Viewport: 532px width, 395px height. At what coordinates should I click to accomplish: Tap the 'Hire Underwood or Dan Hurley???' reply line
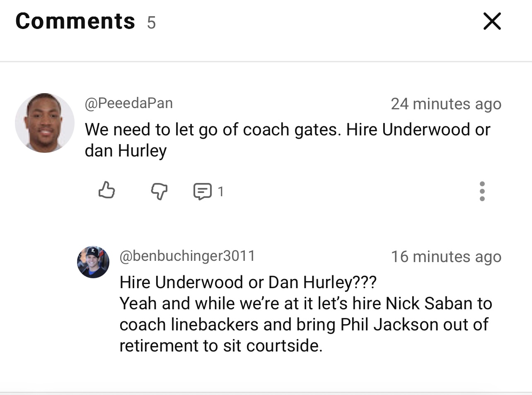click(x=248, y=282)
